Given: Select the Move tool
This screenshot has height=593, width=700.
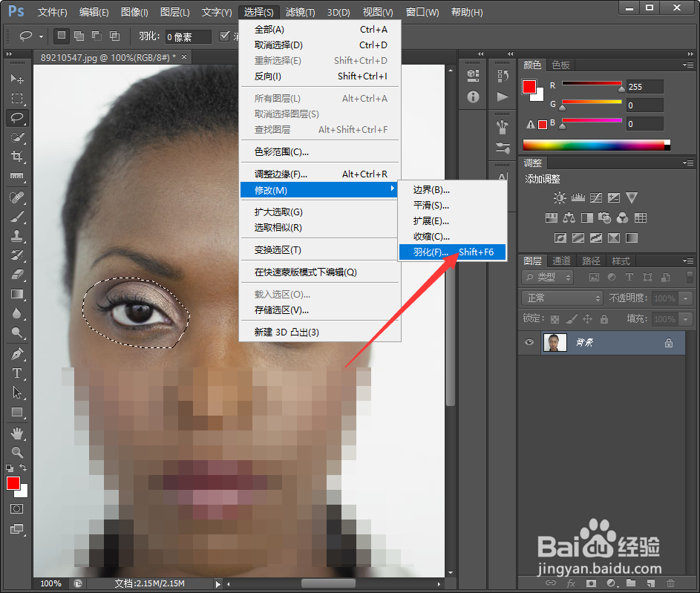Looking at the screenshot, I should click(17, 79).
